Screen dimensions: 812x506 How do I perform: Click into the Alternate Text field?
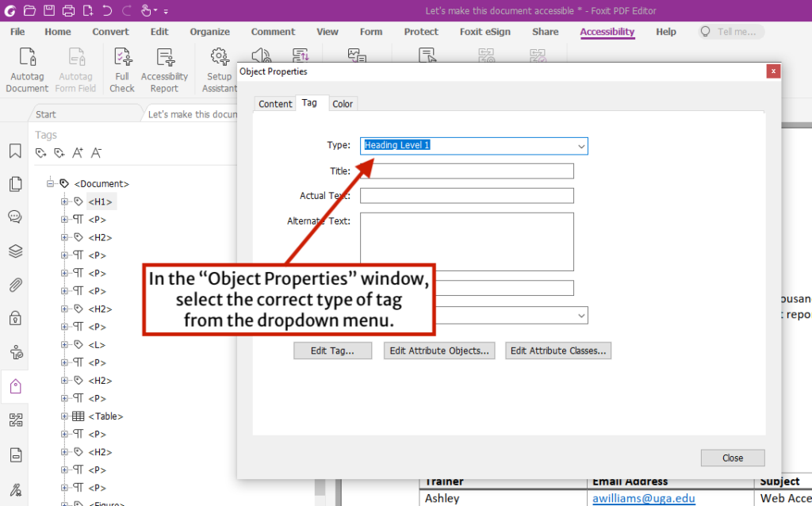tap(466, 241)
